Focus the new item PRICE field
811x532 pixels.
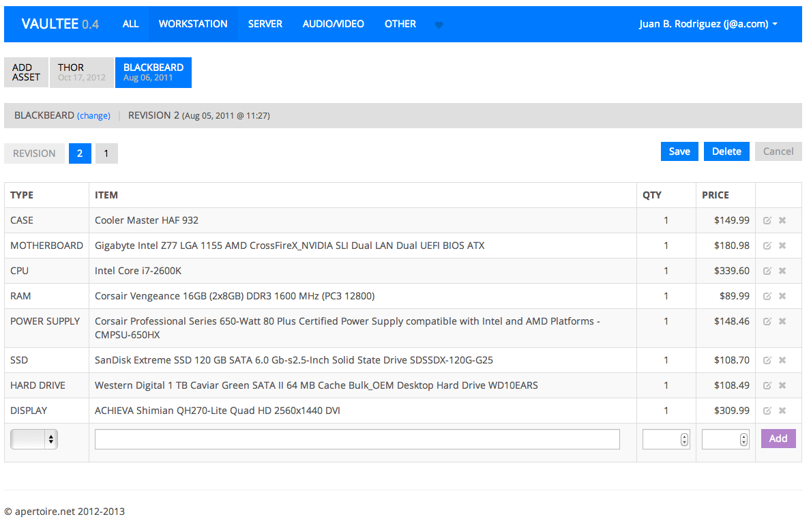tap(725, 439)
